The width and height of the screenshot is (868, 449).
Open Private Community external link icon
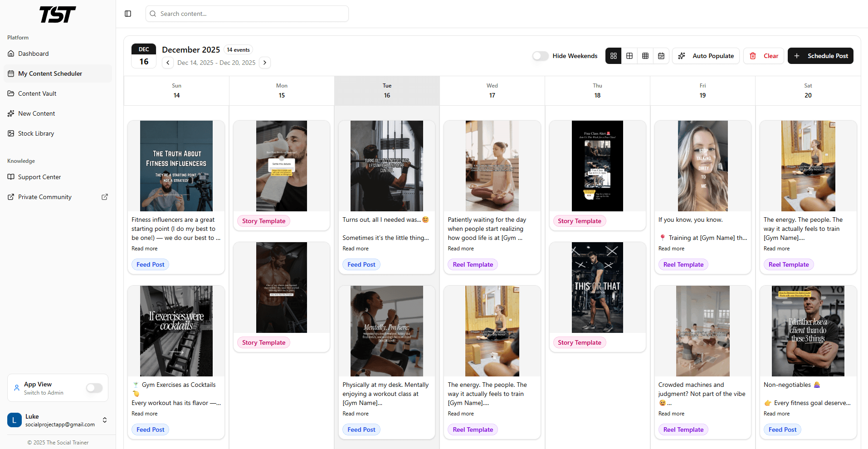(x=105, y=197)
